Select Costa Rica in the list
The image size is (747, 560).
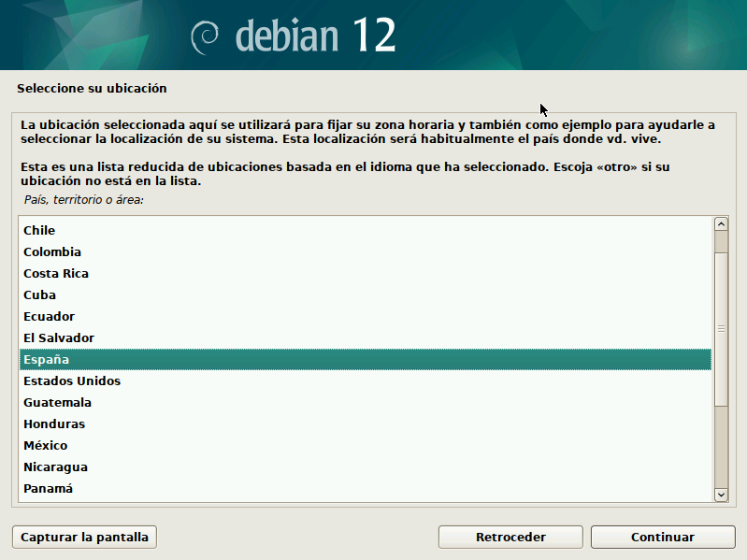pyautogui.click(x=56, y=274)
